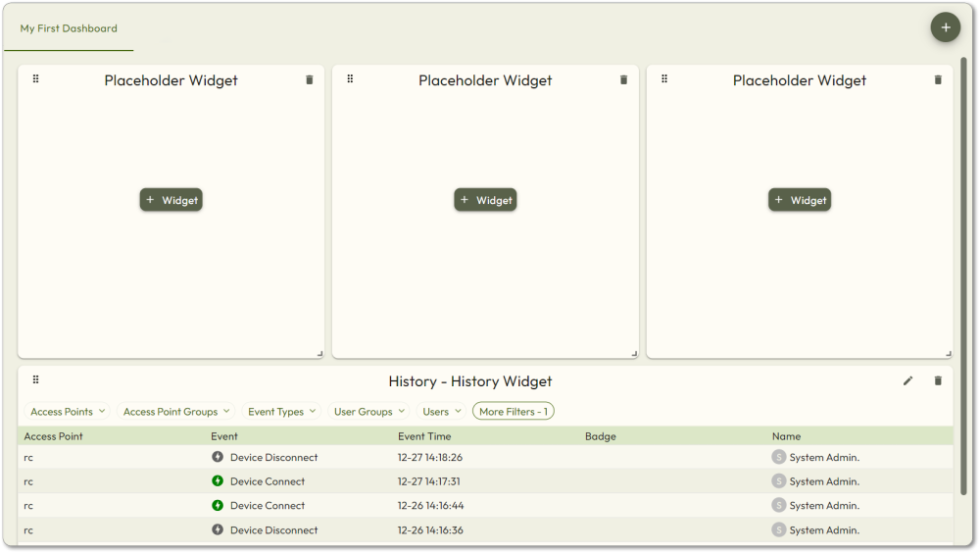Click System Admin avatar in 14:18:26 row
Image resolution: width=980 pixels, height=553 pixels.
click(779, 457)
